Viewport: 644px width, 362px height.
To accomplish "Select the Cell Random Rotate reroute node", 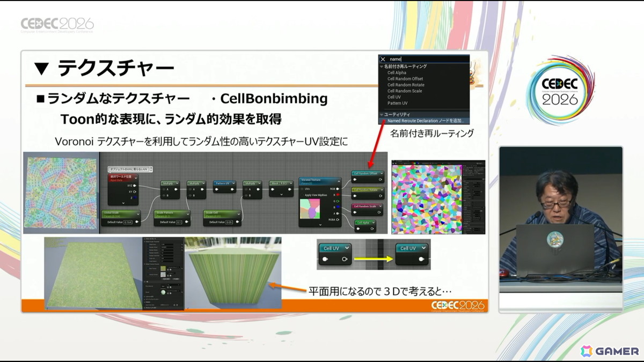I will [x=368, y=193].
